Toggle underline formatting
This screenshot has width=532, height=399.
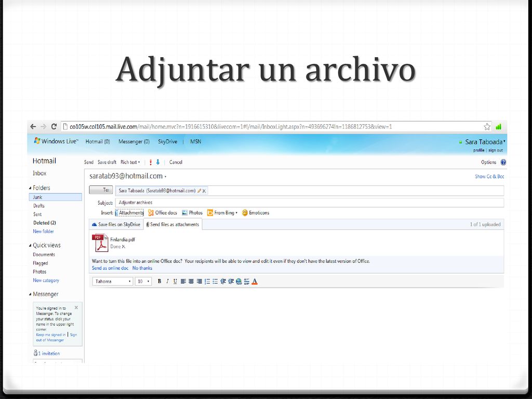click(x=175, y=281)
